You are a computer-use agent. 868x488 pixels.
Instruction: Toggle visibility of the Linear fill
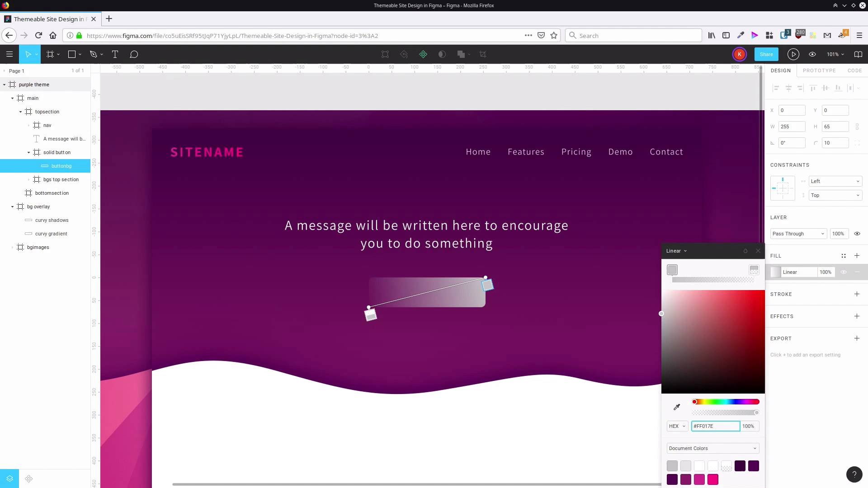[x=844, y=272]
